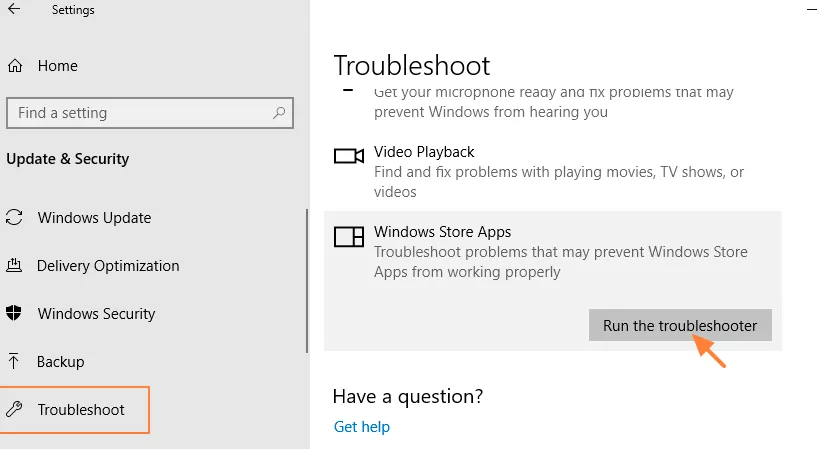Click the Backup upload arrow icon
The image size is (829, 449).
[14, 361]
